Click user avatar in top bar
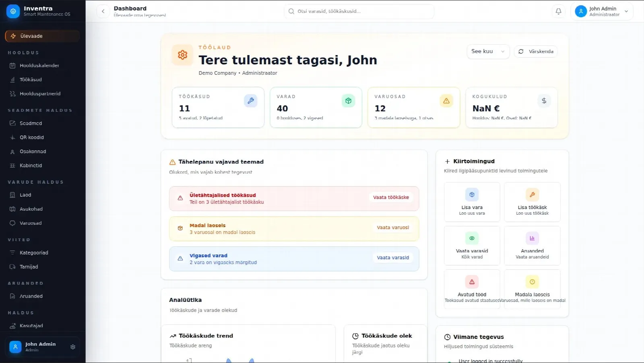 [x=581, y=11]
